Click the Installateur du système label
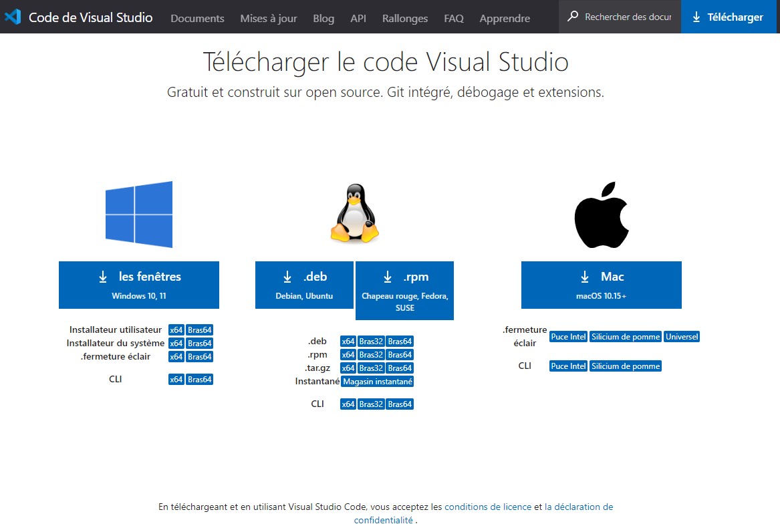The height and width of the screenshot is (532, 780). pos(116,343)
